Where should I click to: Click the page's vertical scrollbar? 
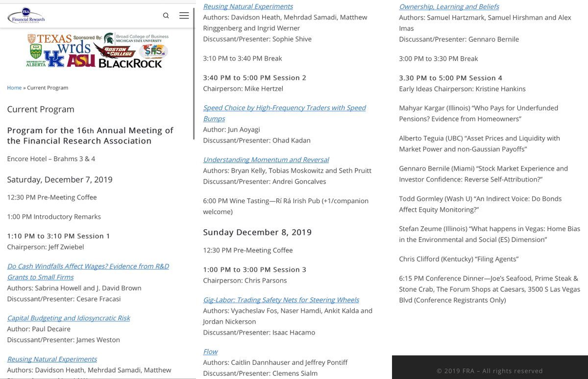(x=195, y=64)
